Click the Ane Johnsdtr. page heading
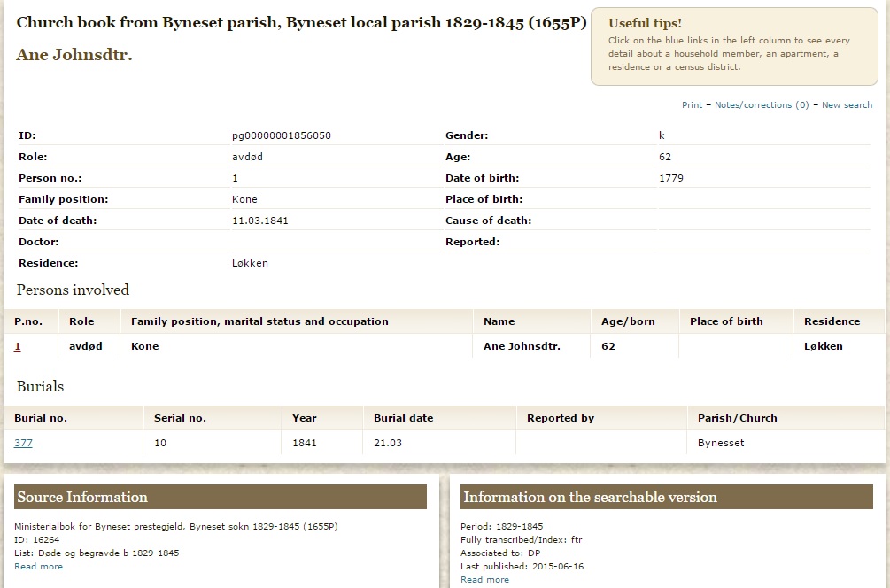This screenshot has width=890, height=588. [74, 55]
